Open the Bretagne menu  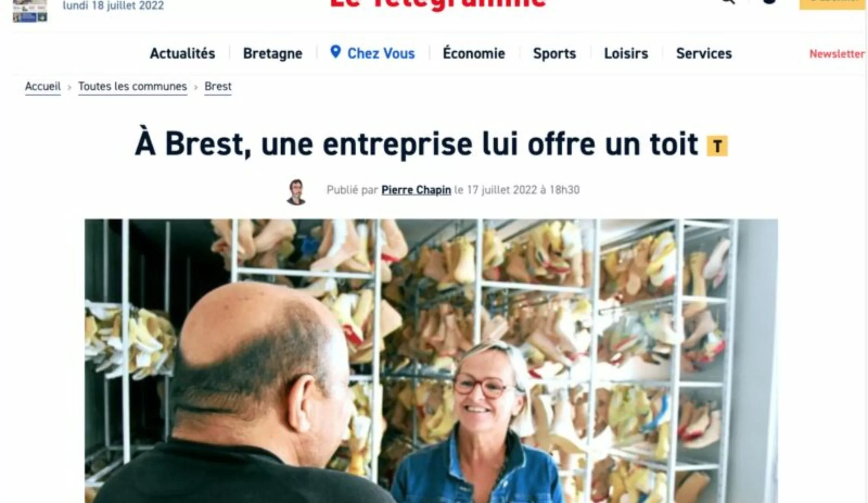click(273, 53)
